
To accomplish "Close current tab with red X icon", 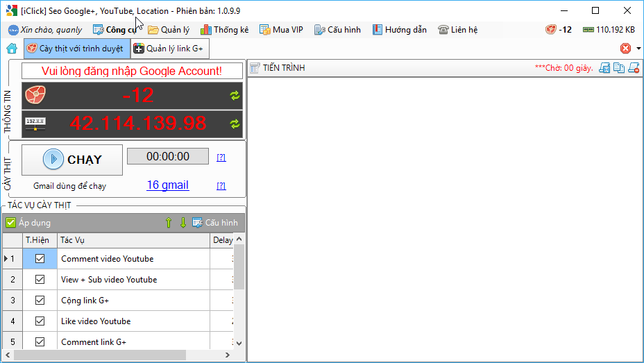I will (x=625, y=49).
